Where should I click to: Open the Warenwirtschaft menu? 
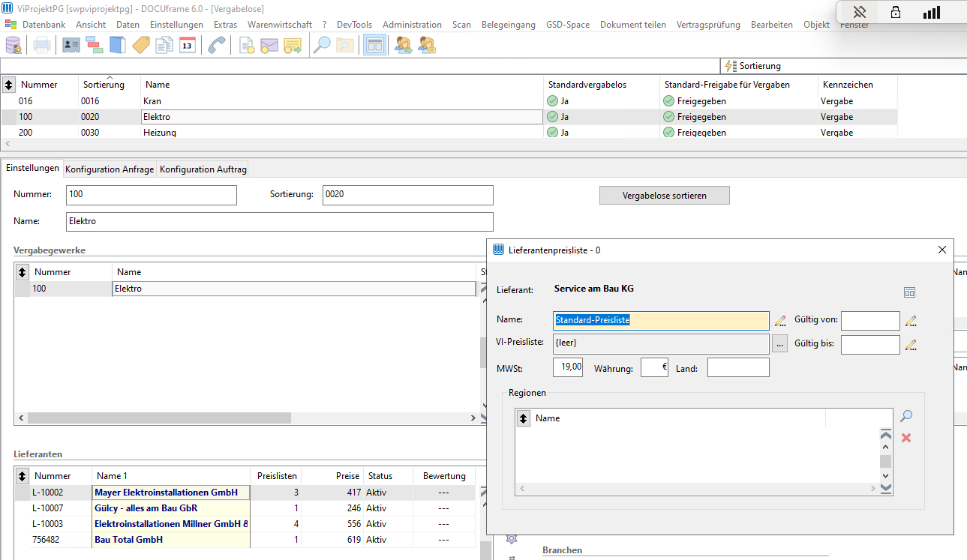(280, 25)
